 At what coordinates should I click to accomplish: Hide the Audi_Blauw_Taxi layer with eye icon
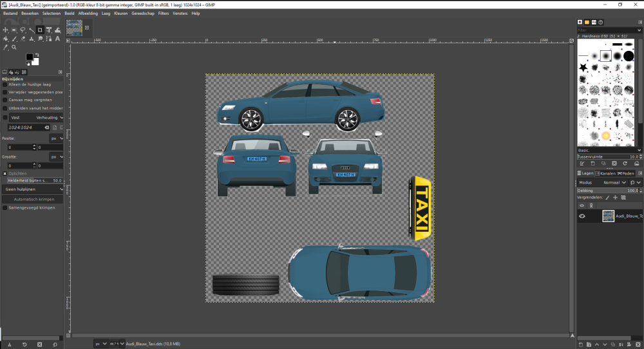tap(582, 216)
